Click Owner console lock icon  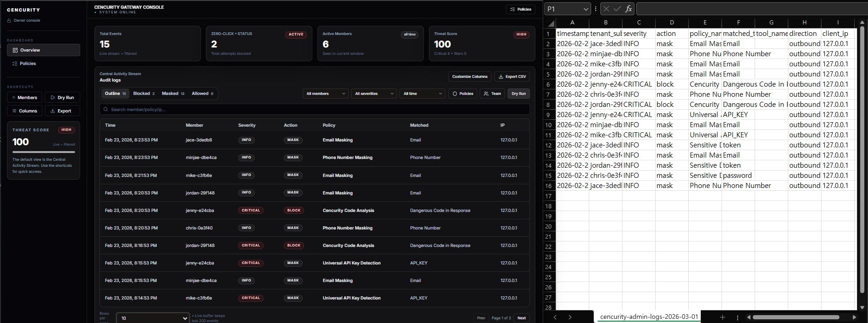point(9,21)
